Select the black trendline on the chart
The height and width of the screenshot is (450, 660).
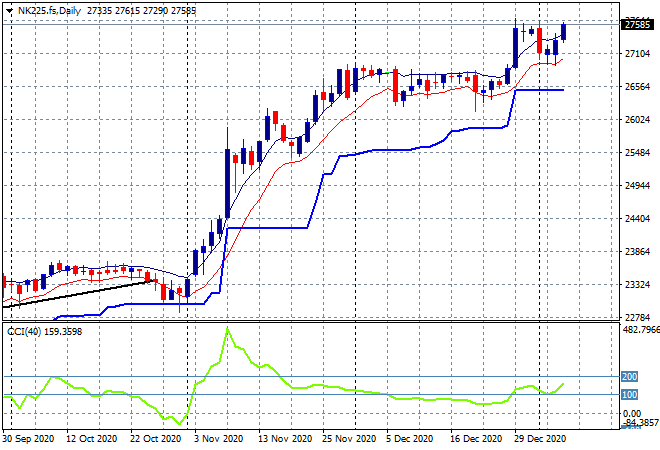click(x=80, y=293)
